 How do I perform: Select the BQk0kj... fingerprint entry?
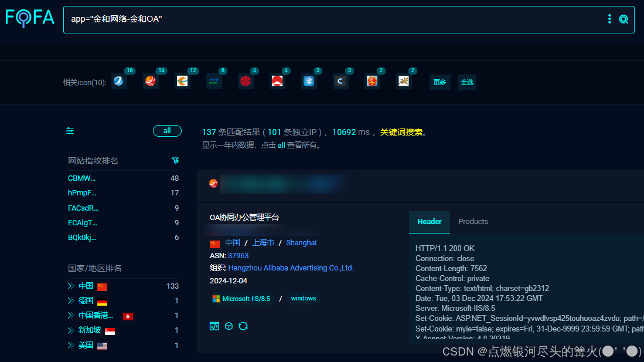(x=82, y=238)
